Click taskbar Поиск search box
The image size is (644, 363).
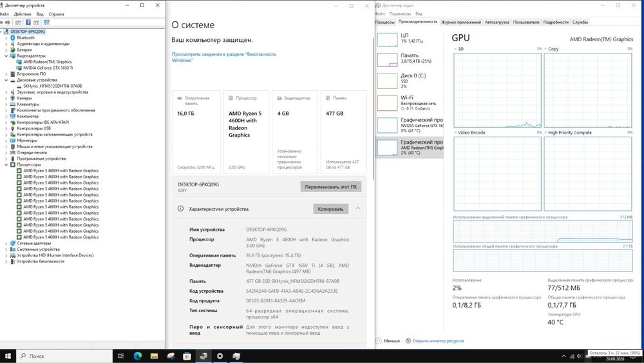pyautogui.click(x=64, y=356)
